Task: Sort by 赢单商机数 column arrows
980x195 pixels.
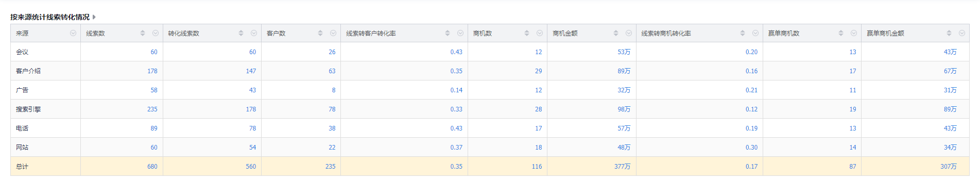Action: click(841, 33)
